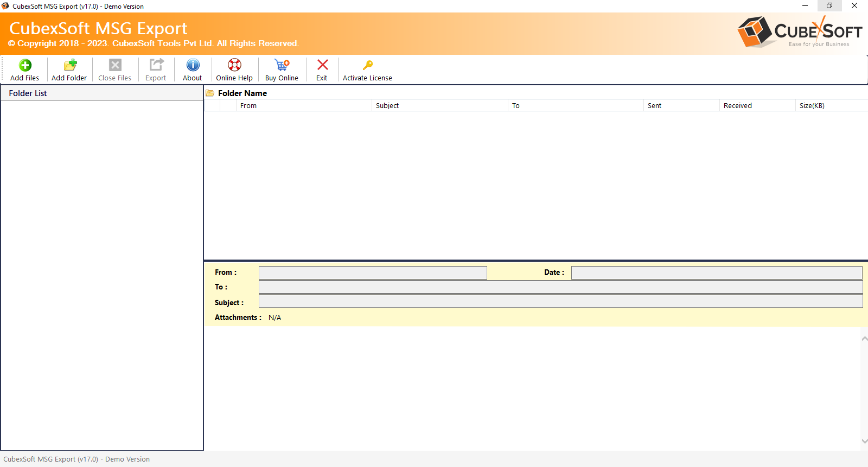This screenshot has width=868, height=467.
Task: Focus the Subject text field
Action: 560,302
